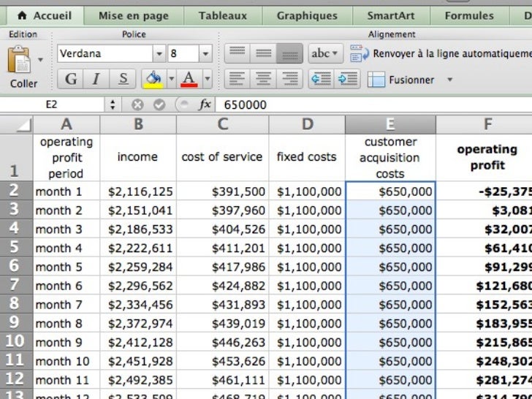
Task: Open the Verdana font name dropdown
Action: coord(159,53)
